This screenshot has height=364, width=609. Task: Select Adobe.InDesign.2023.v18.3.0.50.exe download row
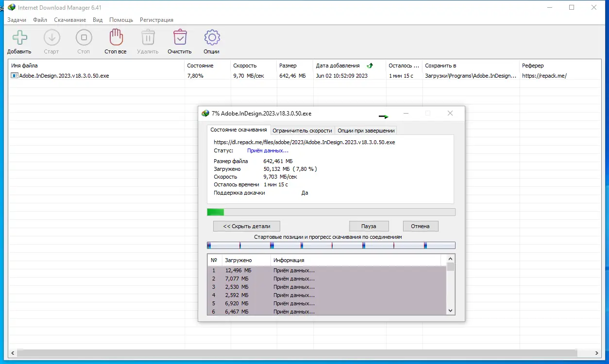coord(304,76)
